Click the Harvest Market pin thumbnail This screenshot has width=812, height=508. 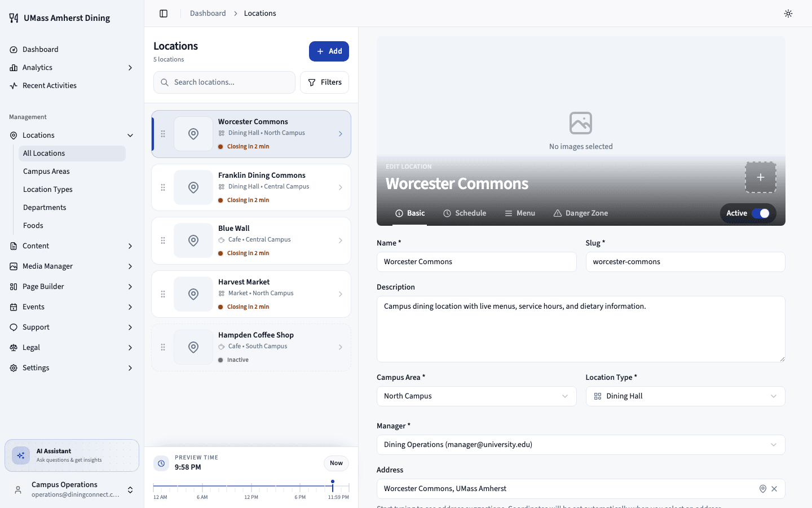click(x=193, y=294)
